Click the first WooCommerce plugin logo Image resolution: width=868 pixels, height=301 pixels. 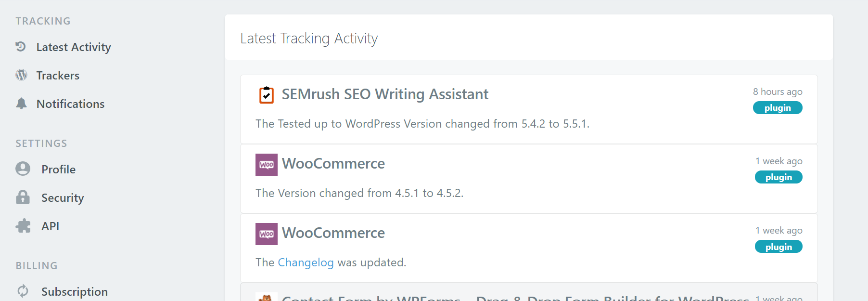[x=267, y=164]
